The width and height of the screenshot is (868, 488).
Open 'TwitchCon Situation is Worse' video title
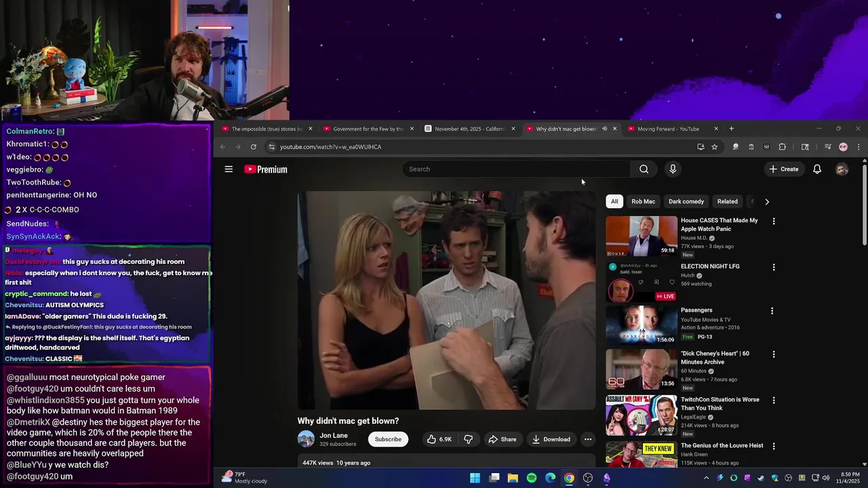click(x=719, y=404)
